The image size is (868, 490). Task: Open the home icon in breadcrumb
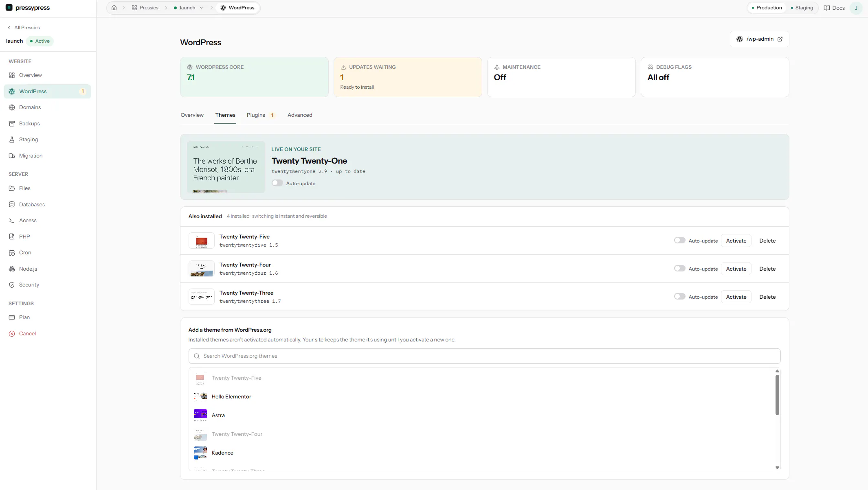[114, 8]
